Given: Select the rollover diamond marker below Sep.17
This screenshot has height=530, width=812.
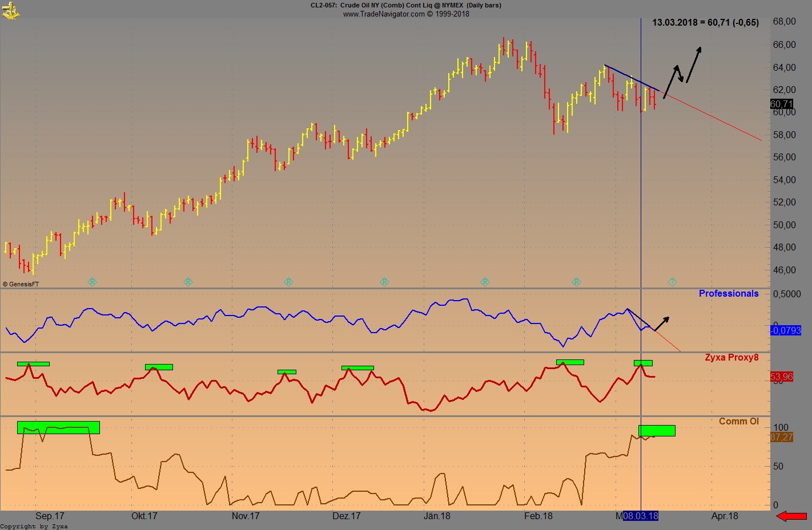Looking at the screenshot, I should [x=92, y=282].
